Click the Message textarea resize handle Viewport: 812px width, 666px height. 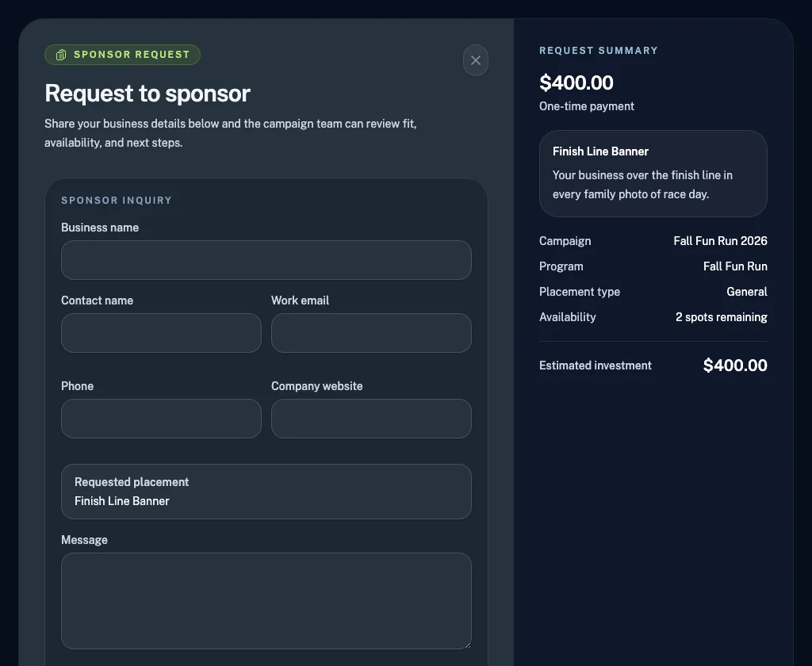coord(468,645)
